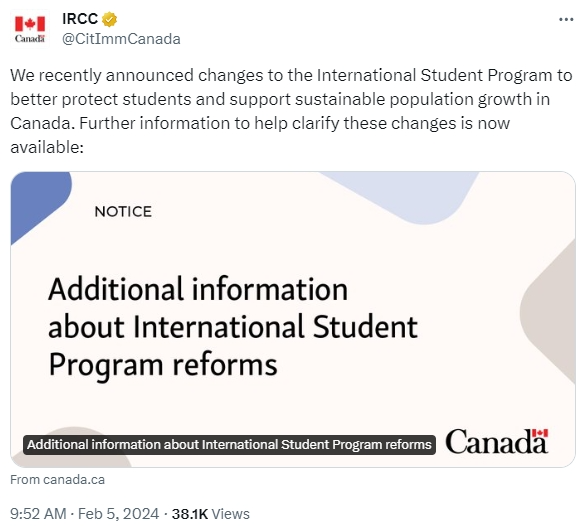Open the @CitImmCanada handle link
The image size is (587, 526).
121,39
